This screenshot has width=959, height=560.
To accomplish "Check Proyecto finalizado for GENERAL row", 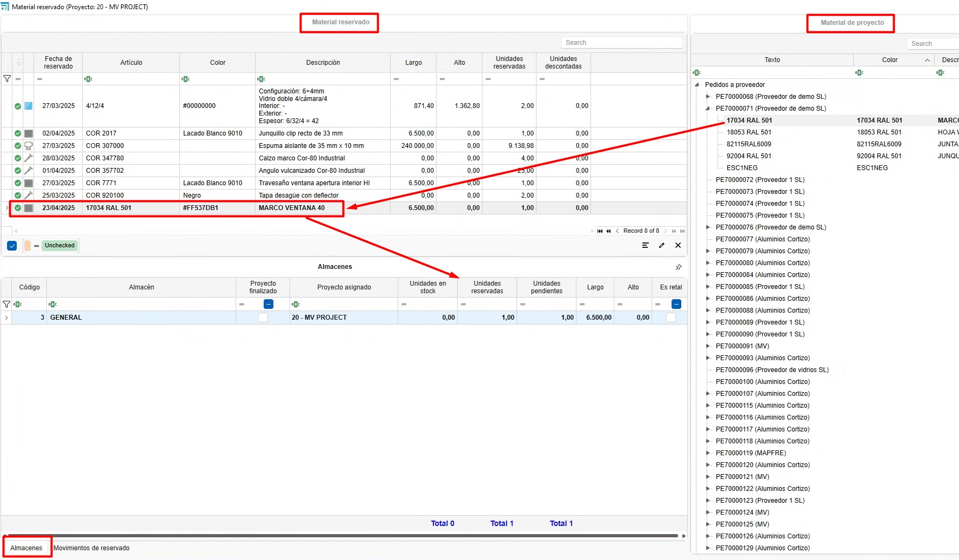I will point(263,318).
